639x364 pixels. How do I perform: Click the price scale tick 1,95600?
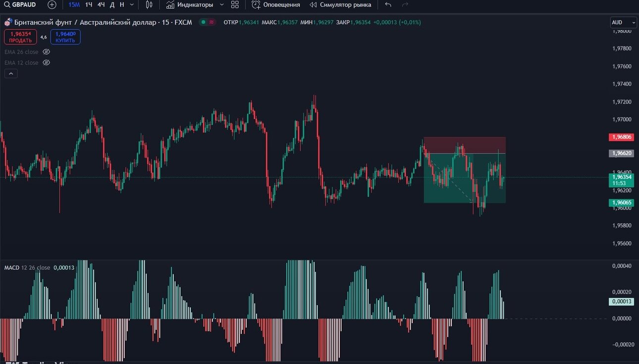(622, 243)
